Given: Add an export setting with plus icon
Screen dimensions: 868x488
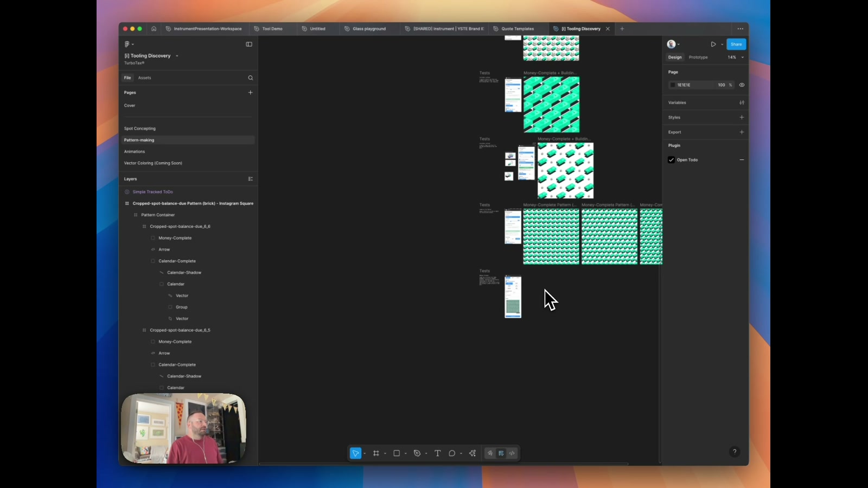Looking at the screenshot, I should click(x=742, y=132).
